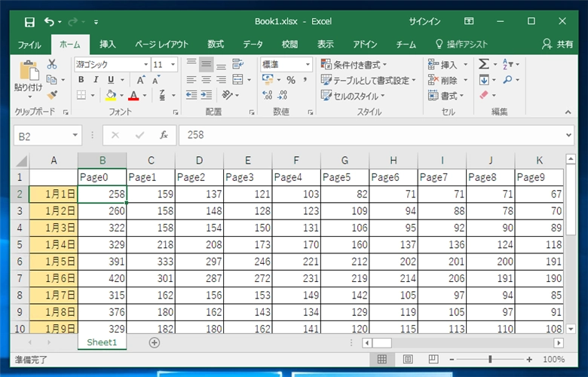The image size is (588, 377).
Task: Open the Fill down tool
Action: [484, 79]
